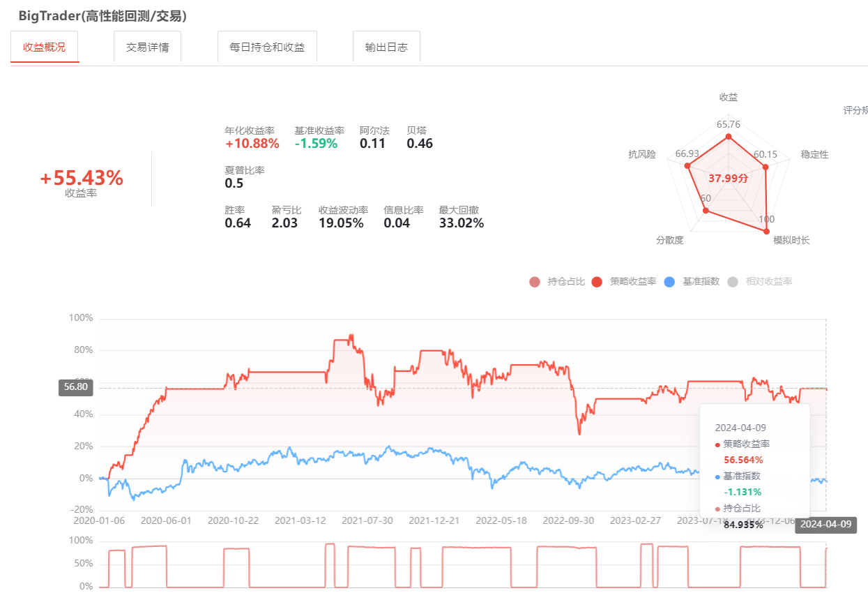The image size is (868, 593).
Task: Click the 37.99分 score in radar center
Action: coord(728,179)
